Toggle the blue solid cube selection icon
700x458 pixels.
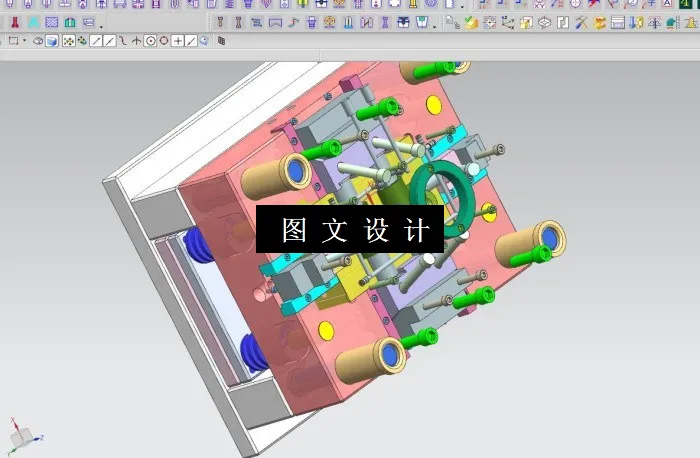point(52,41)
